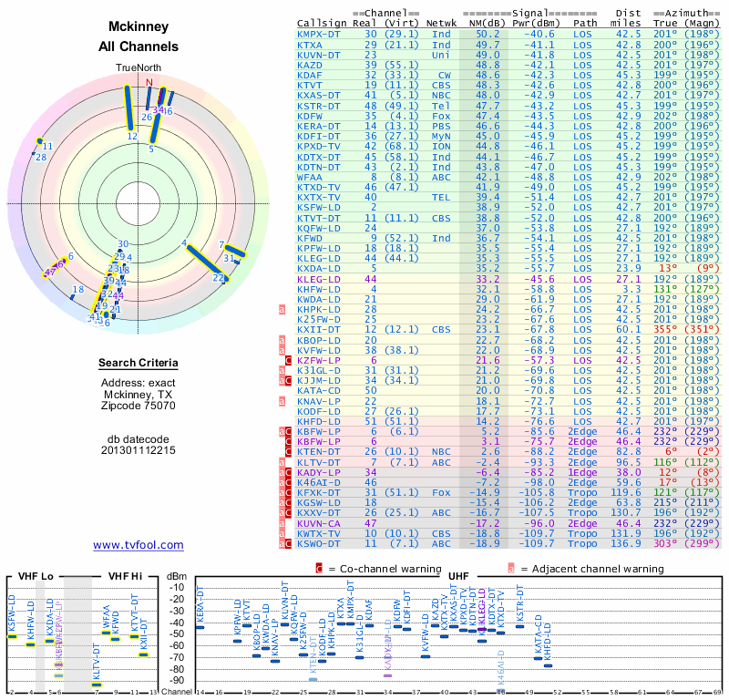729x700 pixels.
Task: Click the 'a' warning icon beside KWTX-TV
Action: pos(282,533)
